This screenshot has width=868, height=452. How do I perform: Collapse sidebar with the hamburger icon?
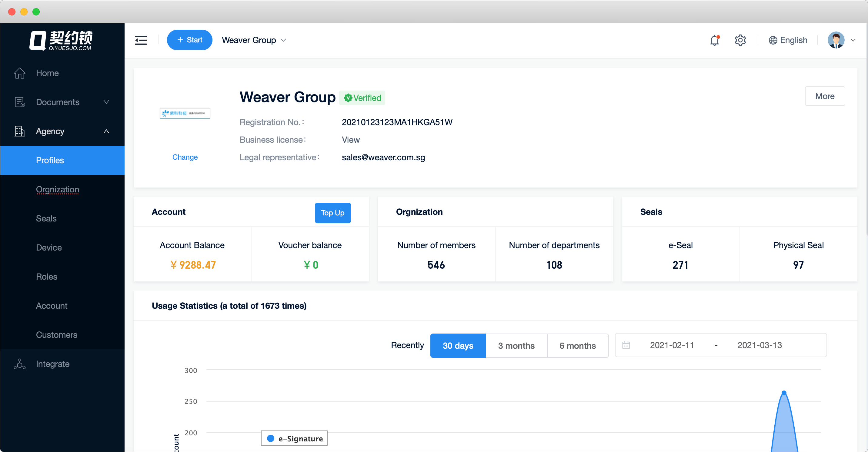pos(141,40)
